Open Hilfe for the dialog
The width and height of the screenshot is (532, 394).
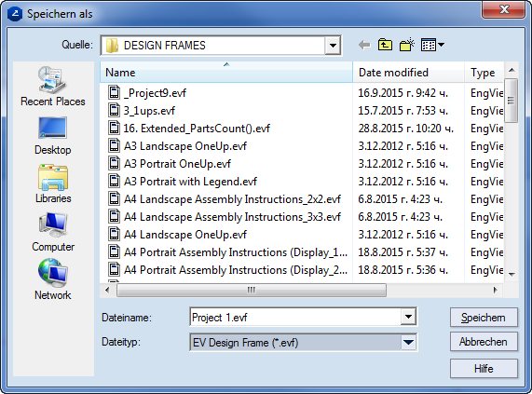(x=484, y=368)
